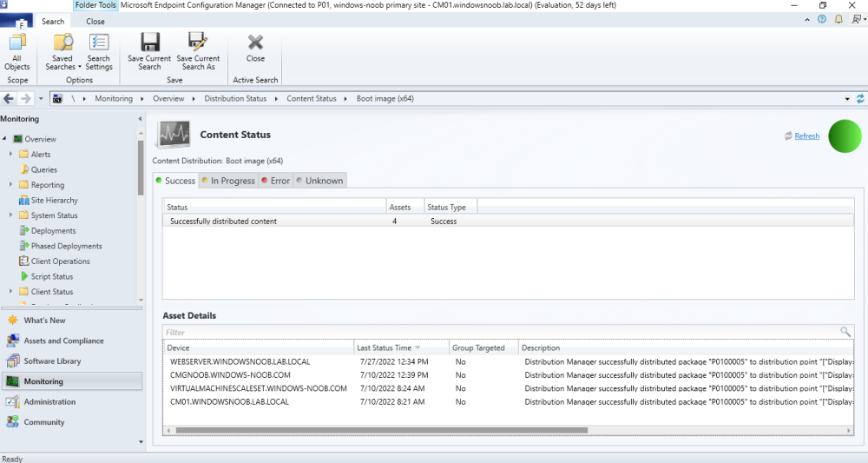Click the refresh icon in address bar
The height and width of the screenshot is (463, 868).
[859, 99]
